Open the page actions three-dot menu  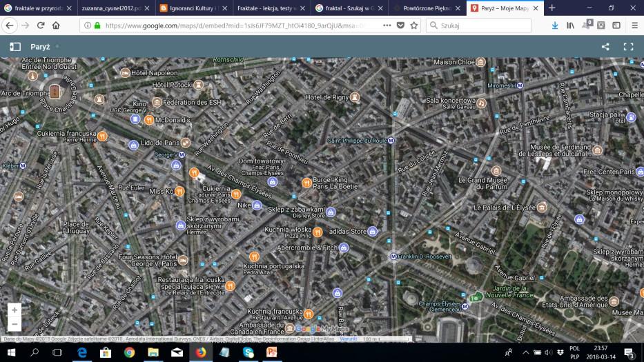point(387,26)
